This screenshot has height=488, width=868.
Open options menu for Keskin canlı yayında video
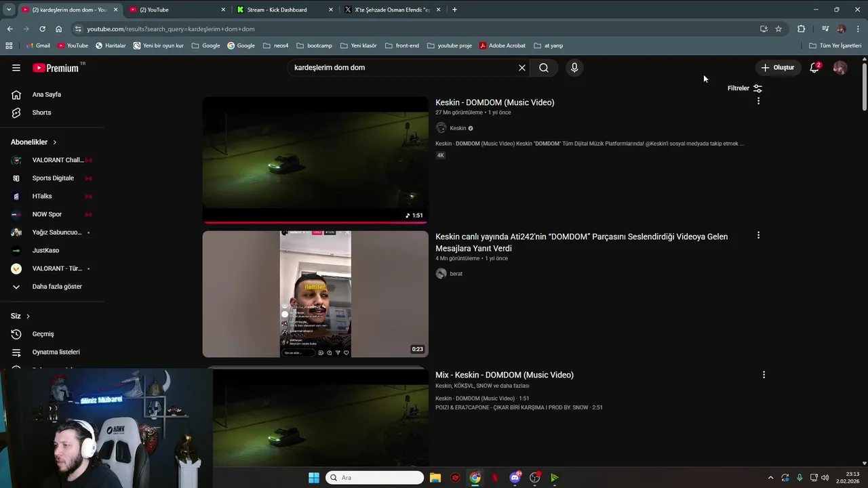(758, 235)
